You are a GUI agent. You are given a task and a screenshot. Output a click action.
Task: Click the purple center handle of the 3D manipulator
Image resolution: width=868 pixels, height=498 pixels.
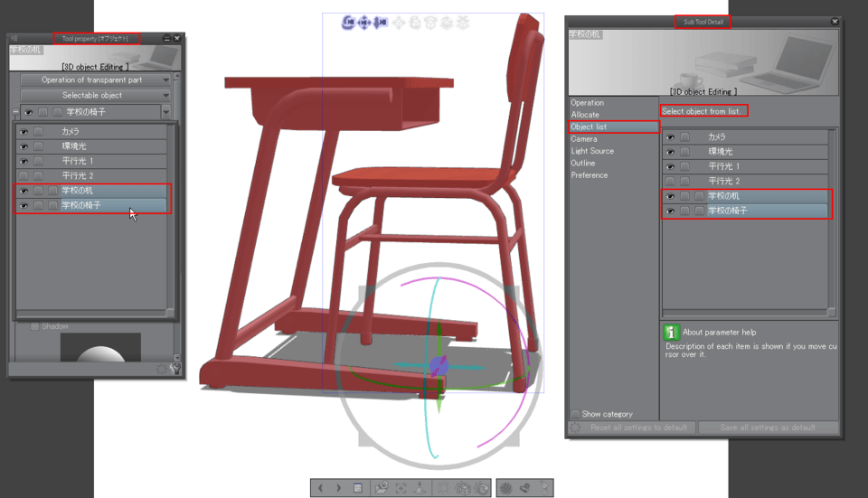[x=439, y=366]
